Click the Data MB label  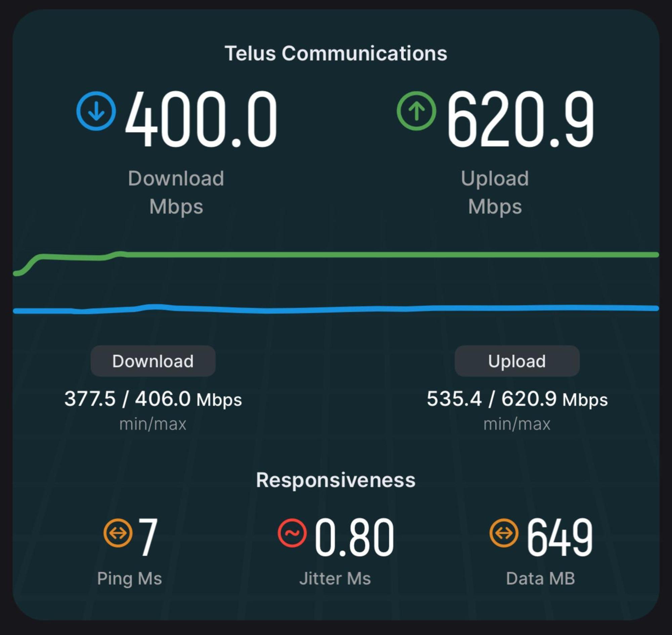point(540,579)
